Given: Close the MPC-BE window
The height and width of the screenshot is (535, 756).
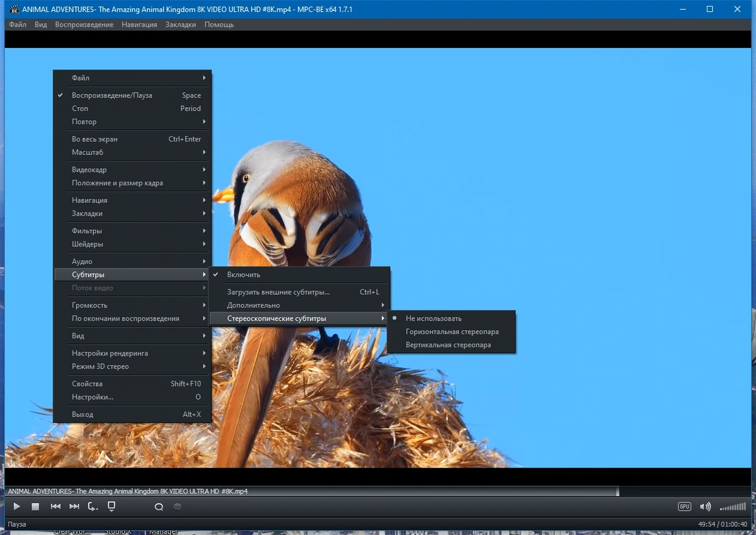Looking at the screenshot, I should click(x=738, y=9).
